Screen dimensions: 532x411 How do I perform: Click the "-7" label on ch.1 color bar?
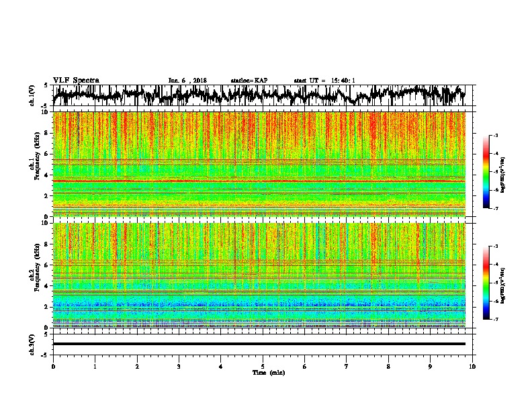tap(496, 208)
